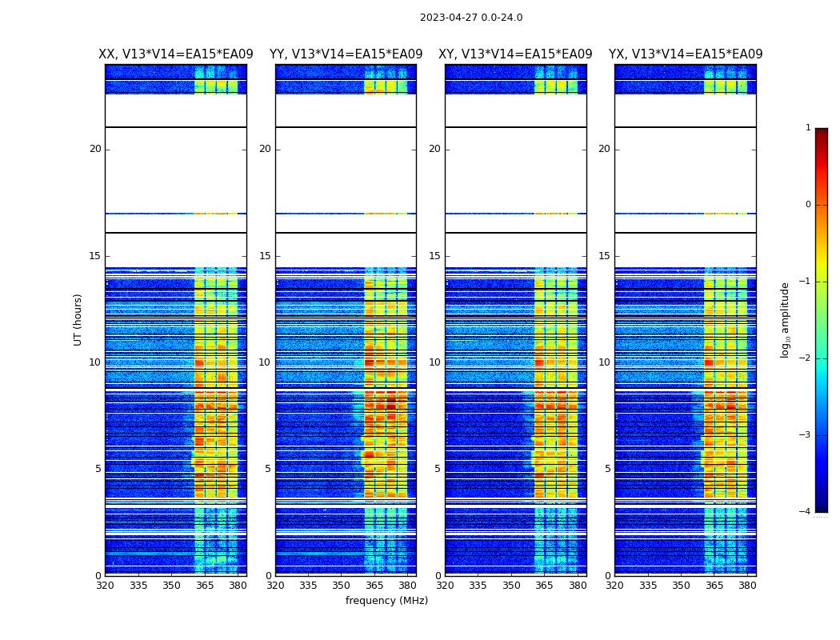Image resolution: width=840 pixels, height=640 pixels.
Task: Click the 350 frequency tick under the YY panel
Action: (342, 586)
